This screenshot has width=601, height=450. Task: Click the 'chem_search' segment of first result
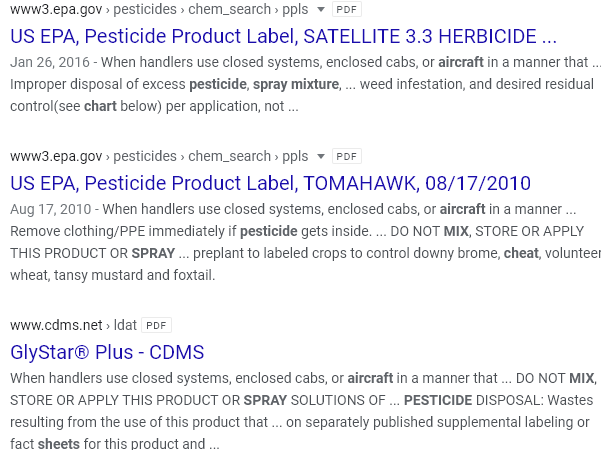tap(230, 10)
